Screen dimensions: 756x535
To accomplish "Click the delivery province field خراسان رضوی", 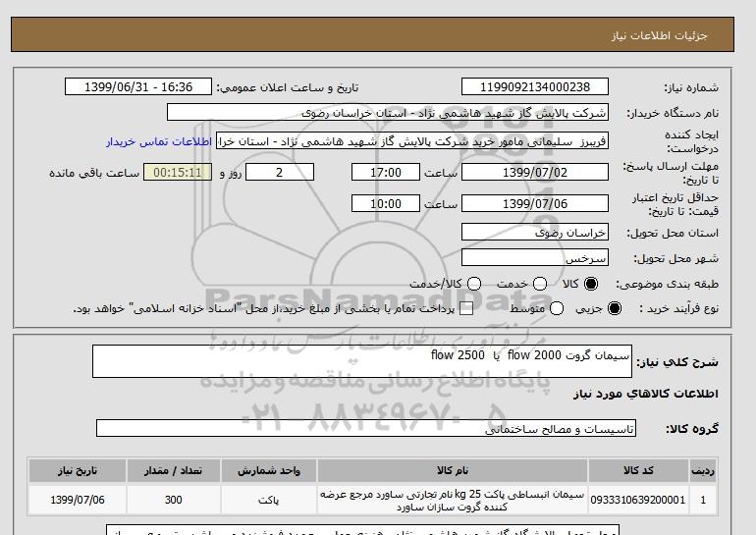I will click(x=534, y=234).
